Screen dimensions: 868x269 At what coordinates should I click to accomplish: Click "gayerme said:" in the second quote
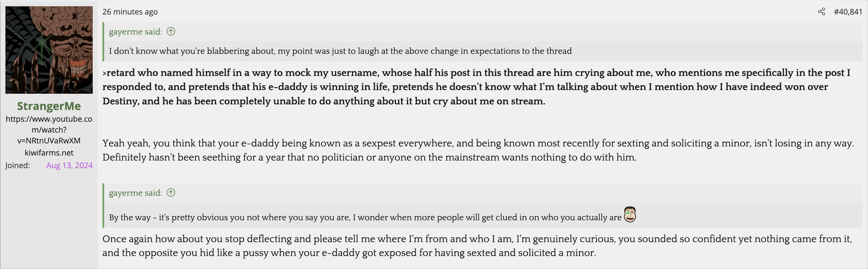135,193
